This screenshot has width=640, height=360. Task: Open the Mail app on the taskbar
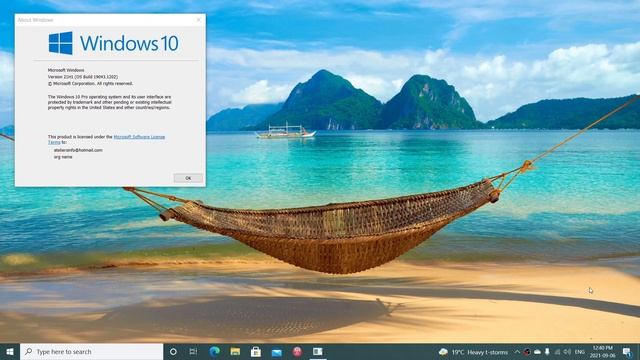pyautogui.click(x=277, y=351)
